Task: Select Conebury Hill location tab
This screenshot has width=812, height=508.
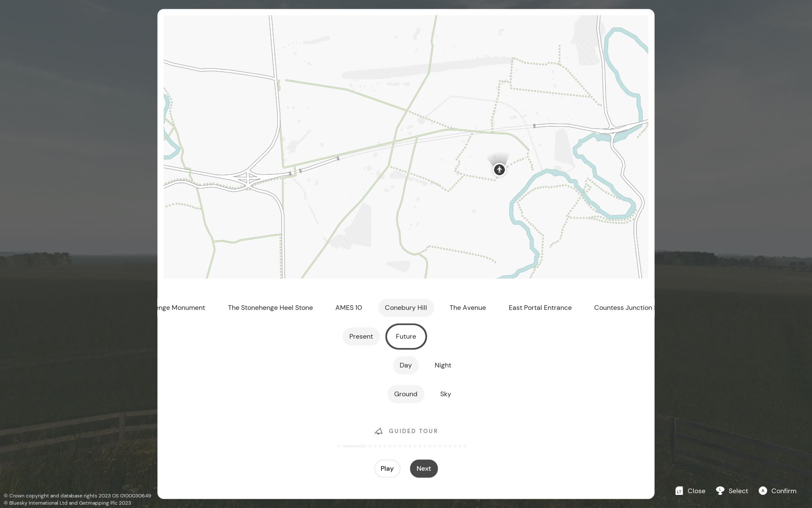Action: pyautogui.click(x=406, y=307)
